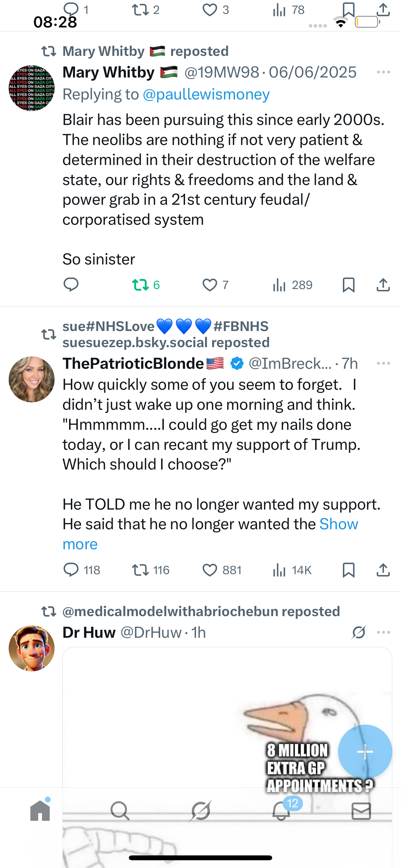Image resolution: width=401 pixels, height=868 pixels.
Task: Reply to ThePatrioticBlonde's post
Action: tap(71, 570)
